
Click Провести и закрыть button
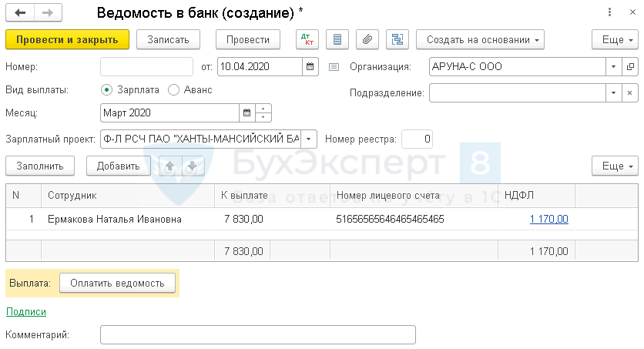[x=67, y=39]
